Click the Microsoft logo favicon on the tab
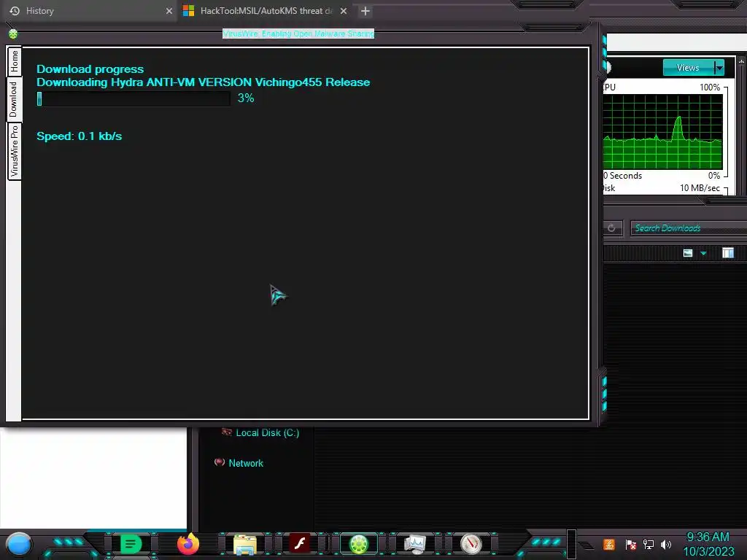The height and width of the screenshot is (560, 747). (189, 10)
